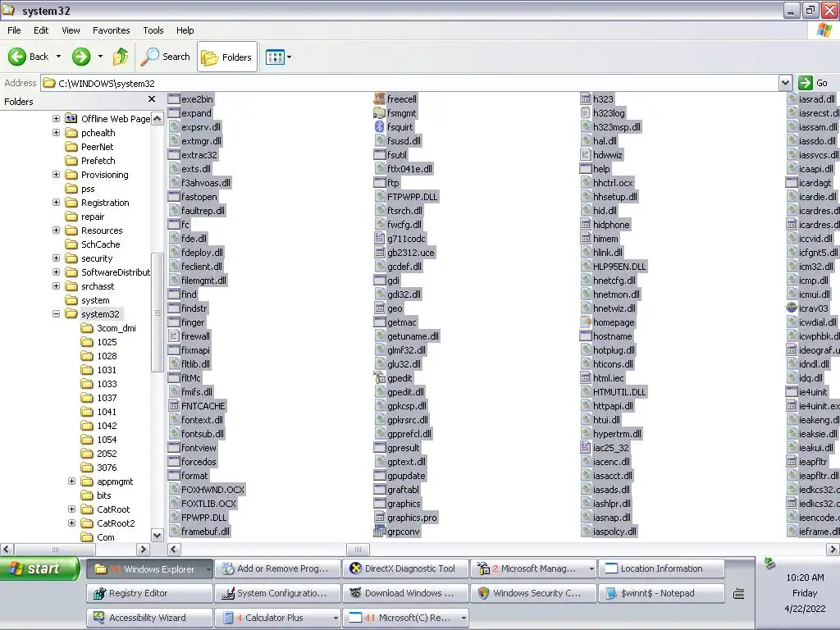Open the Help menu
The image size is (840, 630).
185,30
